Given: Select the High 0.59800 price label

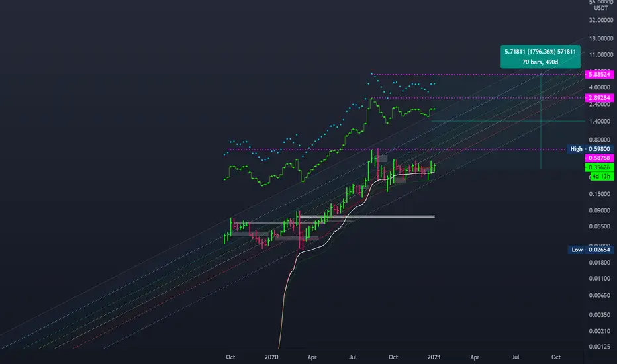Looking at the screenshot, I should 591,149.
